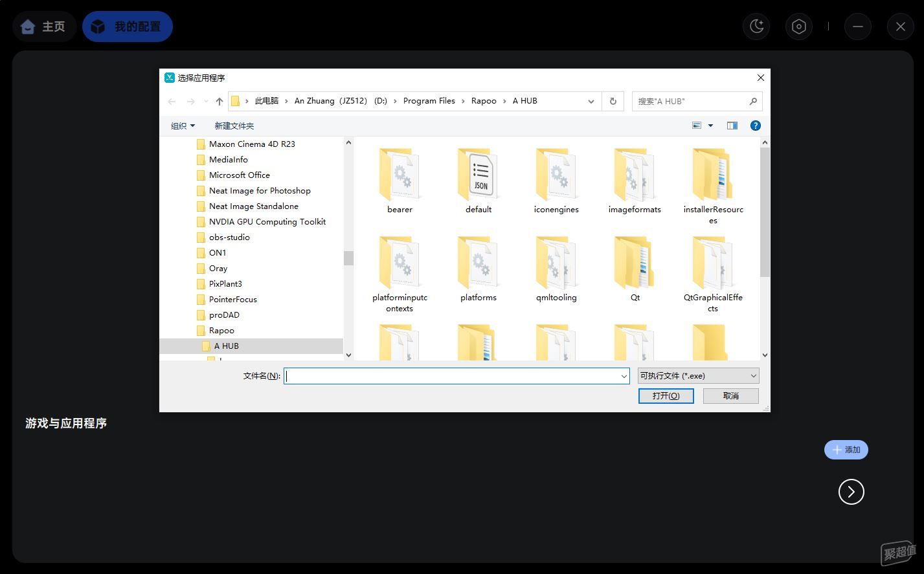Click file pane vertical scrollbar thumb

tap(765, 212)
